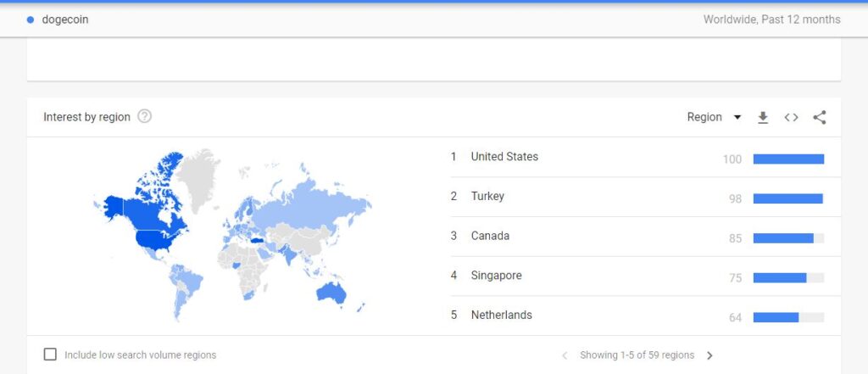Viewport: 868px width, 374px height.
Task: Click the previous regions page arrow
Action: point(565,355)
